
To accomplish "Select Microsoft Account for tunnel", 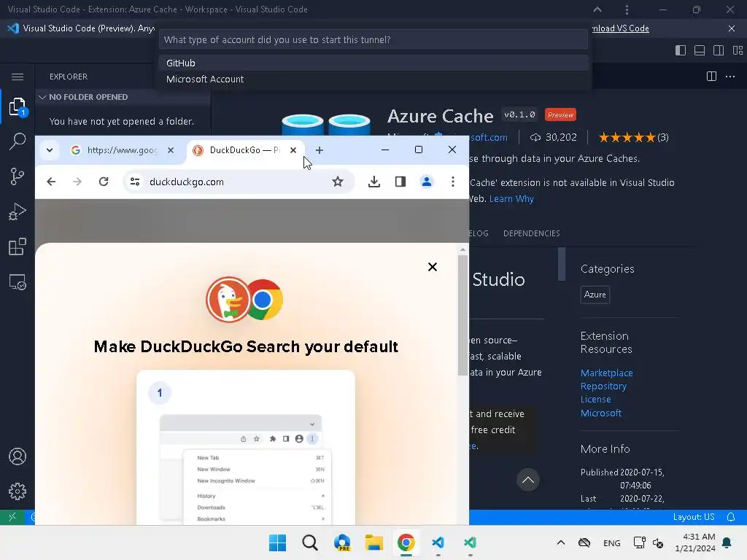I will [x=374, y=79].
